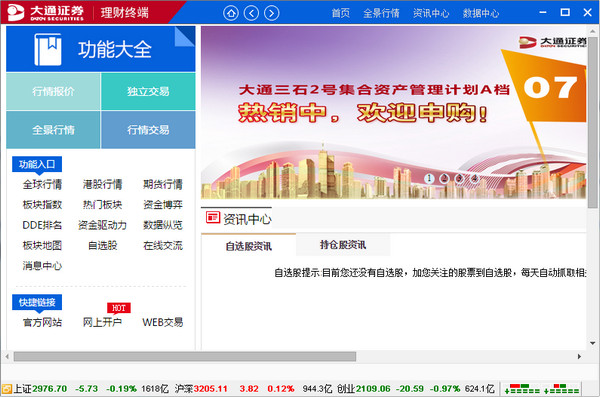
Task: Click the horizontal scrollbar thumb
Action: click(185, 357)
